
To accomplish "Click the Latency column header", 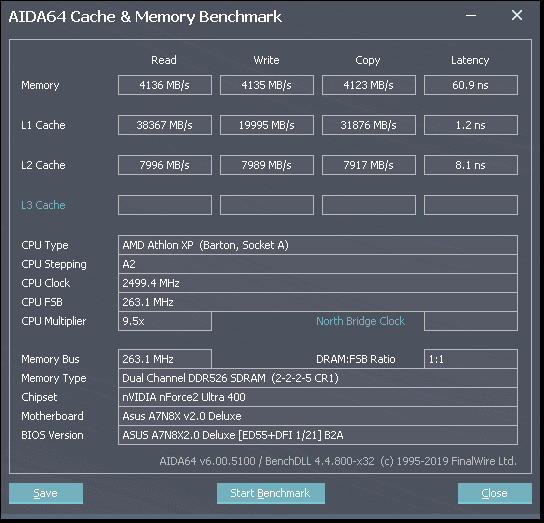I will tap(470, 60).
